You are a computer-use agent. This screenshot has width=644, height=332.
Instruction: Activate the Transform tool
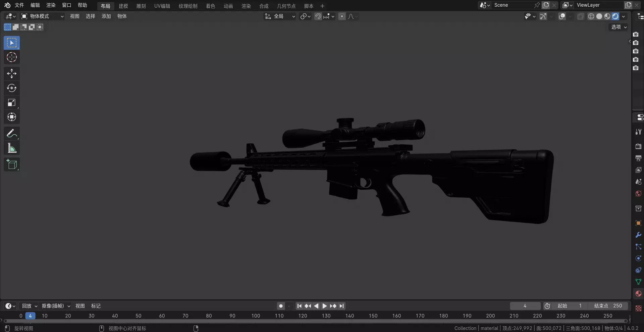point(12,117)
